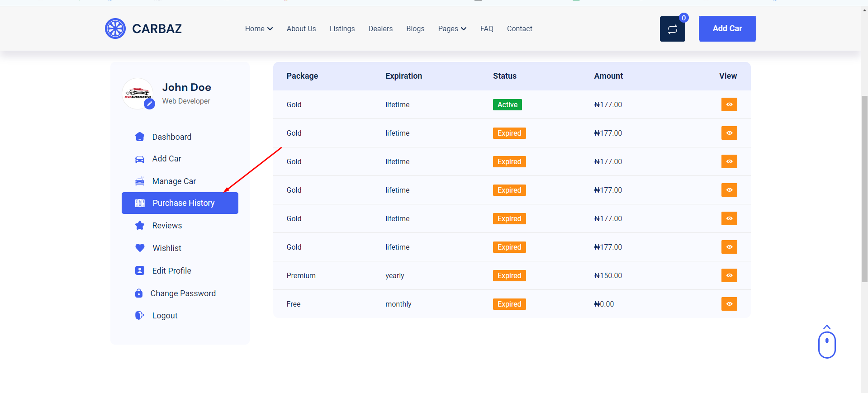The width and height of the screenshot is (868, 393).
Task: View the Premium yearly package details
Action: pyautogui.click(x=729, y=275)
